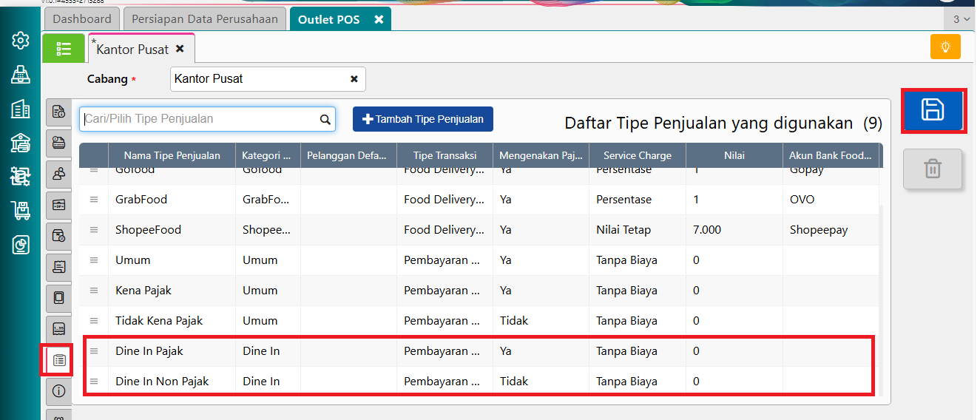Click the Mengenakan Pajak column header

541,155
